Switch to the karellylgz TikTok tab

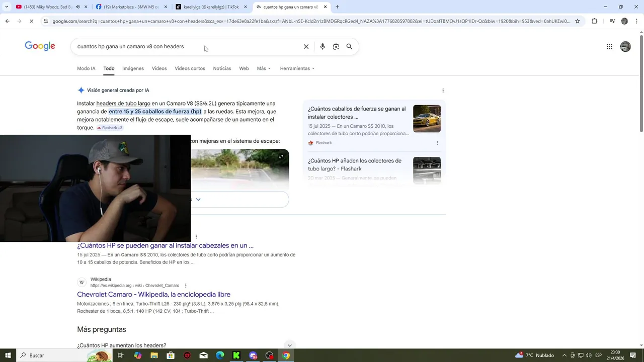(211, 7)
